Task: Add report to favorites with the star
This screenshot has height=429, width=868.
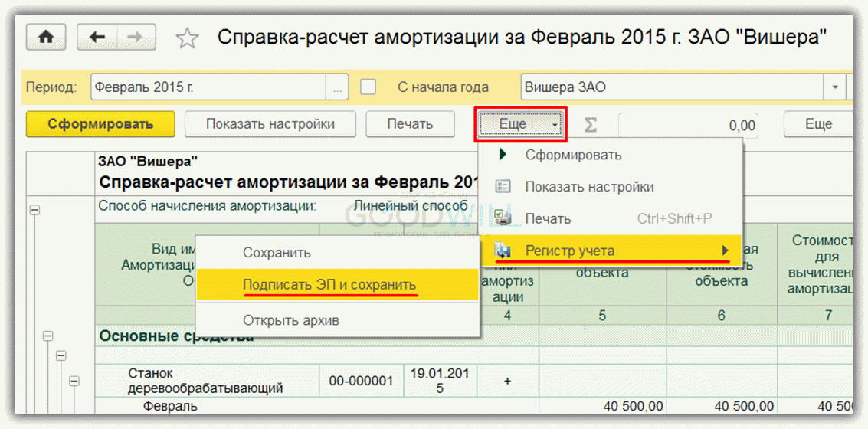Action: point(187,38)
